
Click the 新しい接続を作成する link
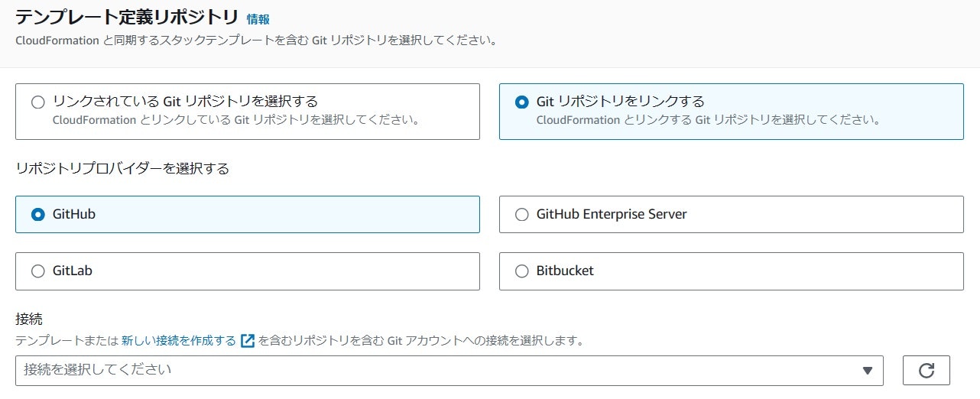click(179, 341)
